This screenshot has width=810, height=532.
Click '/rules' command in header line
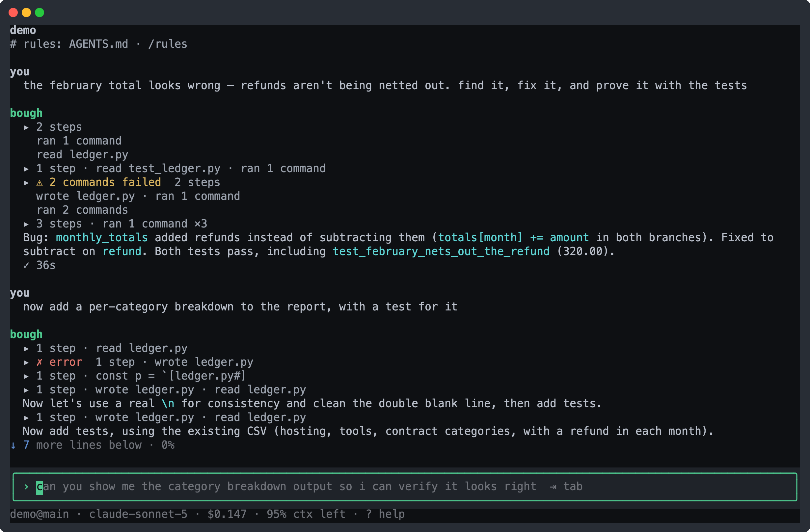[x=168, y=44]
